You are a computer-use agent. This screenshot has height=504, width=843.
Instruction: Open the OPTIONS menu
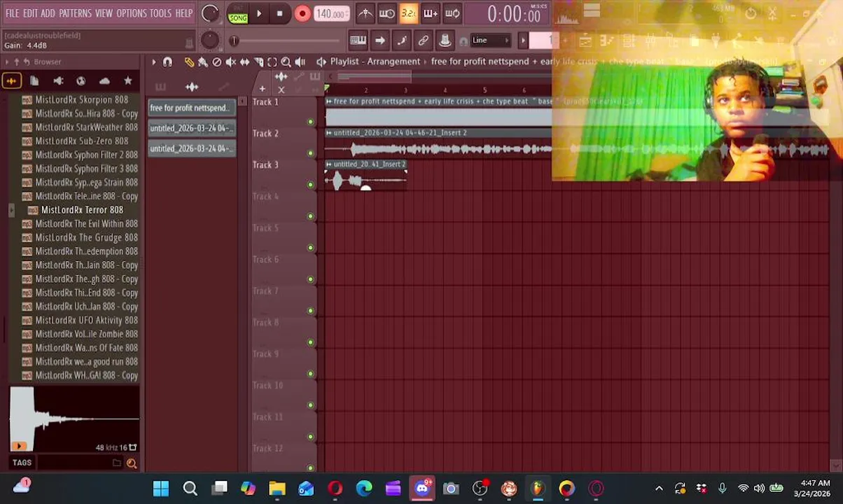[131, 13]
